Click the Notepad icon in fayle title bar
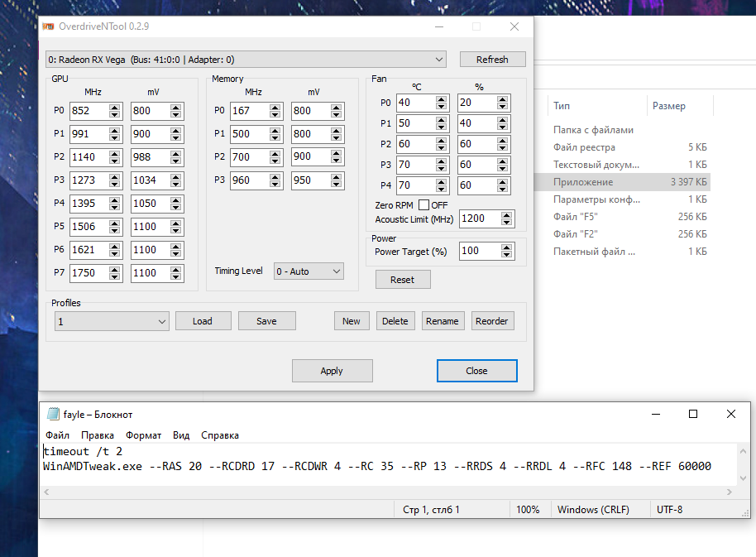 (53, 415)
